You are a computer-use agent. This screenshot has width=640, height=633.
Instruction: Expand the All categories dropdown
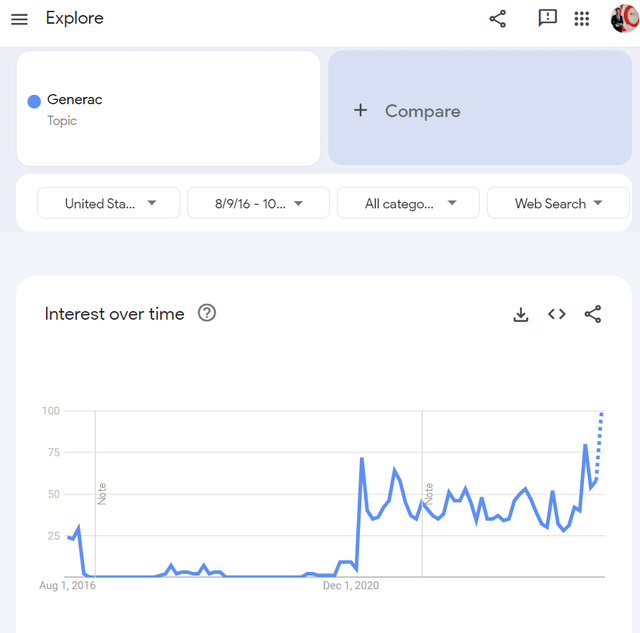pos(409,203)
